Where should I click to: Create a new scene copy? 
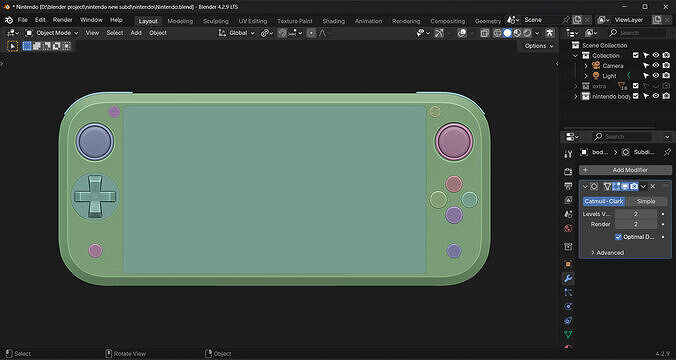point(577,20)
